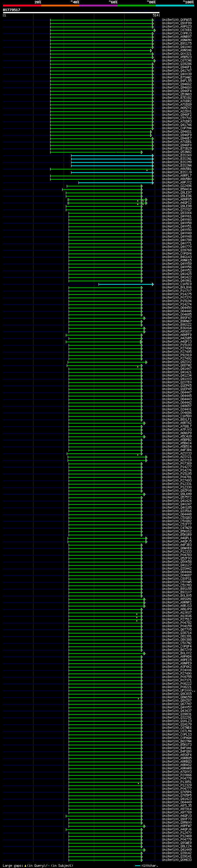
Task: Select the UniRef100_Q9C8S5 label
Action: coord(177,694)
